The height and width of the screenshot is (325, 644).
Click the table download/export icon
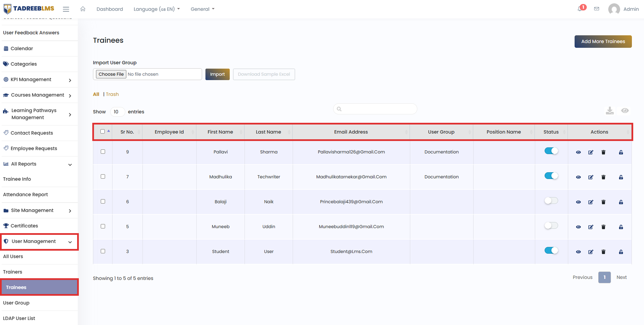click(609, 110)
